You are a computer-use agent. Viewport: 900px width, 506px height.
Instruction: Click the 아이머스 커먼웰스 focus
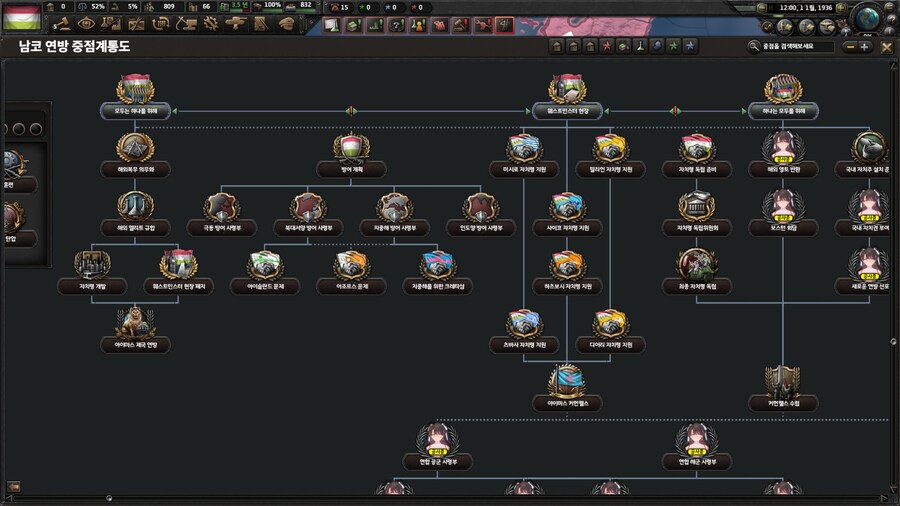[567, 383]
